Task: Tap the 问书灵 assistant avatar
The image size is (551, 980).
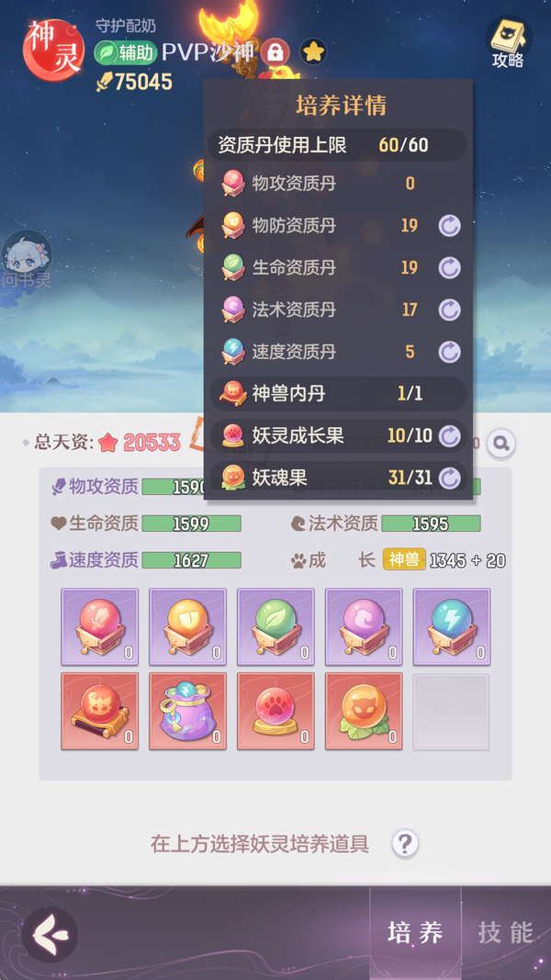Action: pyautogui.click(x=25, y=261)
